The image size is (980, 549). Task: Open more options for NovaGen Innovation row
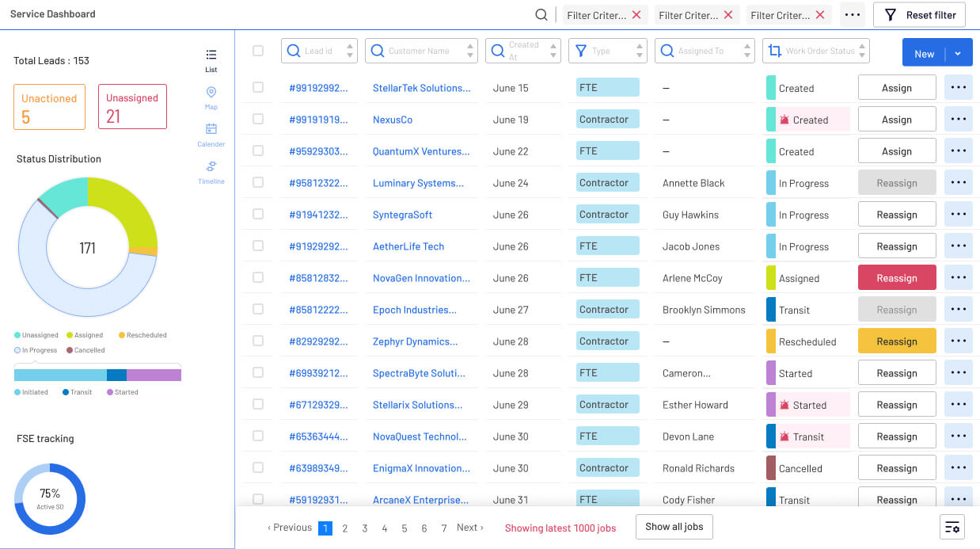[x=958, y=277]
